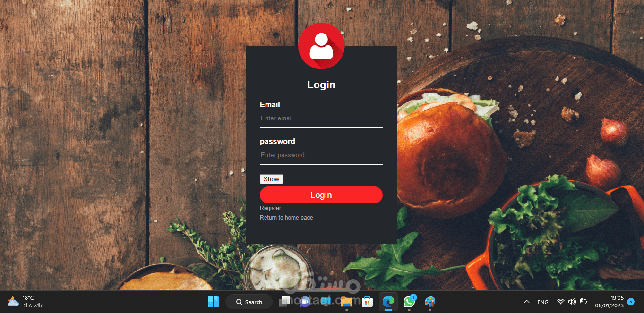Open Wi-Fi network settings icon

(x=560, y=302)
